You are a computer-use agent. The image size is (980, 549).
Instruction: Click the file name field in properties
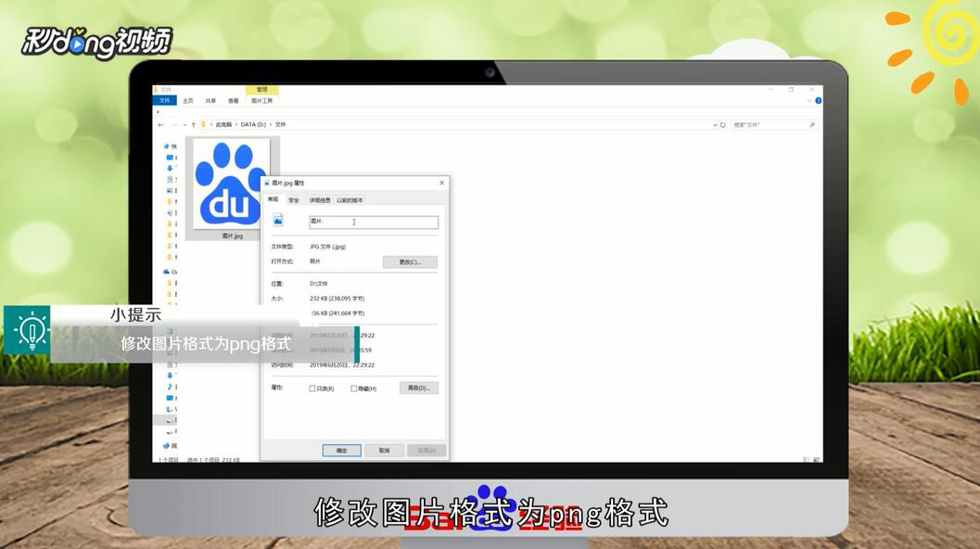(x=374, y=222)
